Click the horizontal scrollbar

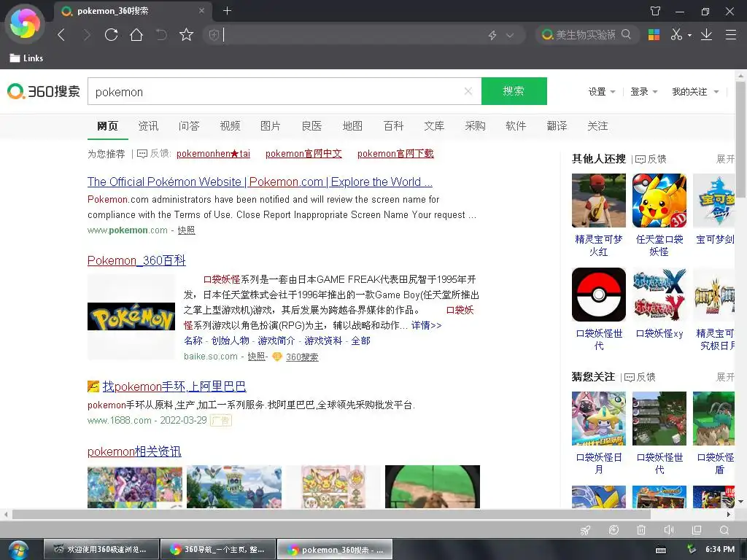click(331, 514)
